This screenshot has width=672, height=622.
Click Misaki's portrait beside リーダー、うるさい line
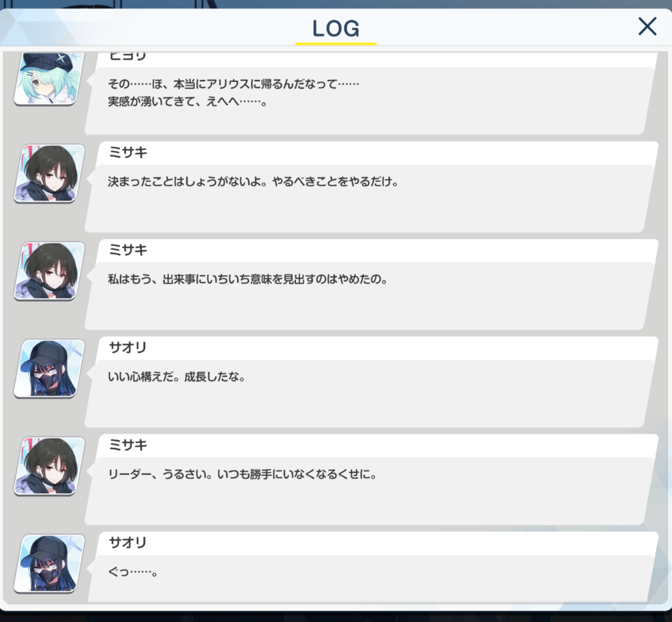(x=49, y=466)
